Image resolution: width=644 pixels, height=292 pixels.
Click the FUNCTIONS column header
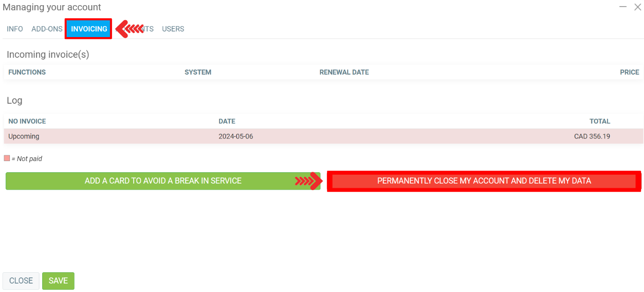pos(27,72)
